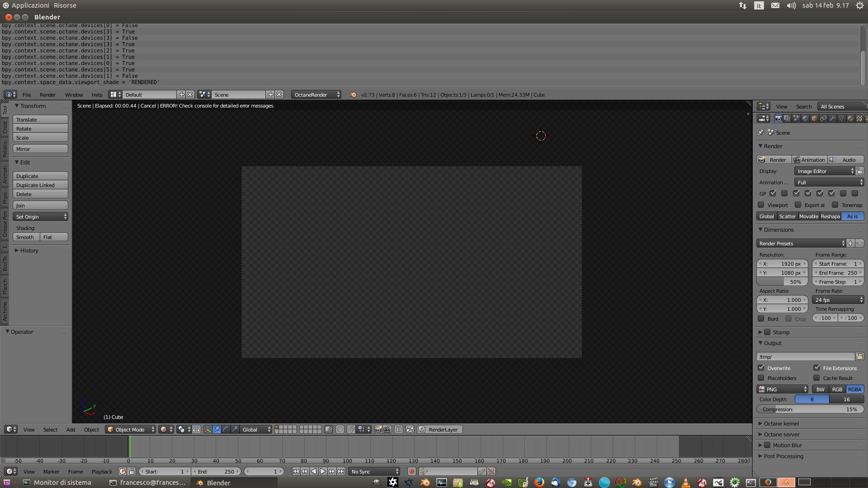The image size is (868, 488).
Task: Open the OctaneRender engine dropdown
Action: (316, 94)
